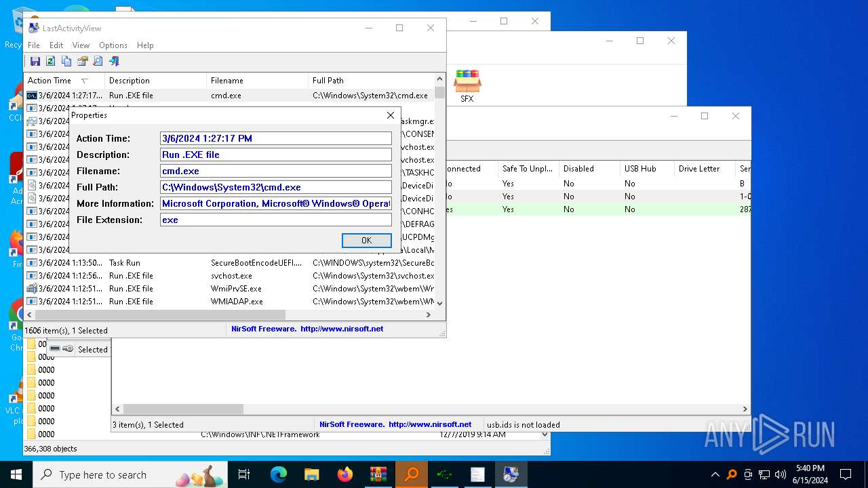
Task: Click LastActivityView vertical scrollbar up arrow
Action: point(439,79)
